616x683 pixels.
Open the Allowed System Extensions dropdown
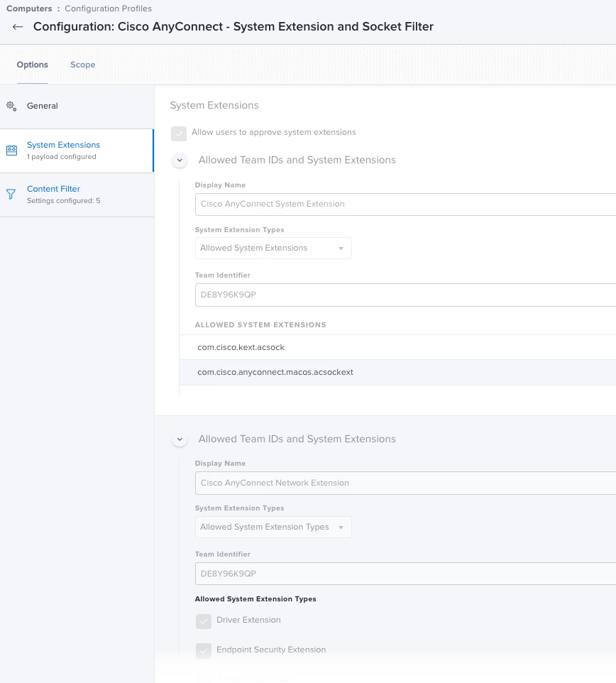[273, 248]
